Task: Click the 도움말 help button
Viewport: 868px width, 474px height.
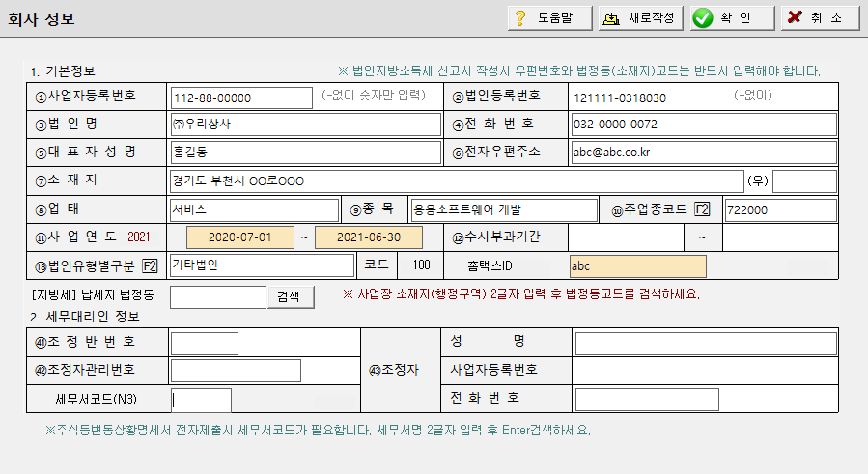Action: point(549,18)
